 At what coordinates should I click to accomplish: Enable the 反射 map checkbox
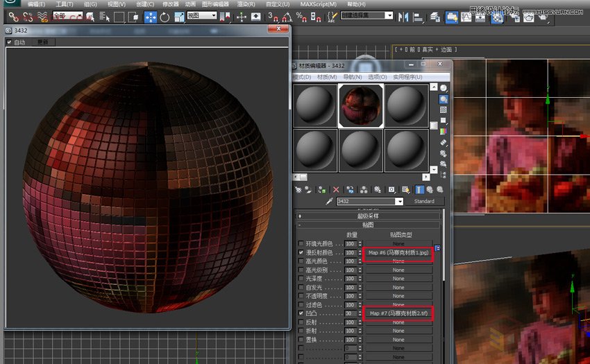[x=301, y=322]
